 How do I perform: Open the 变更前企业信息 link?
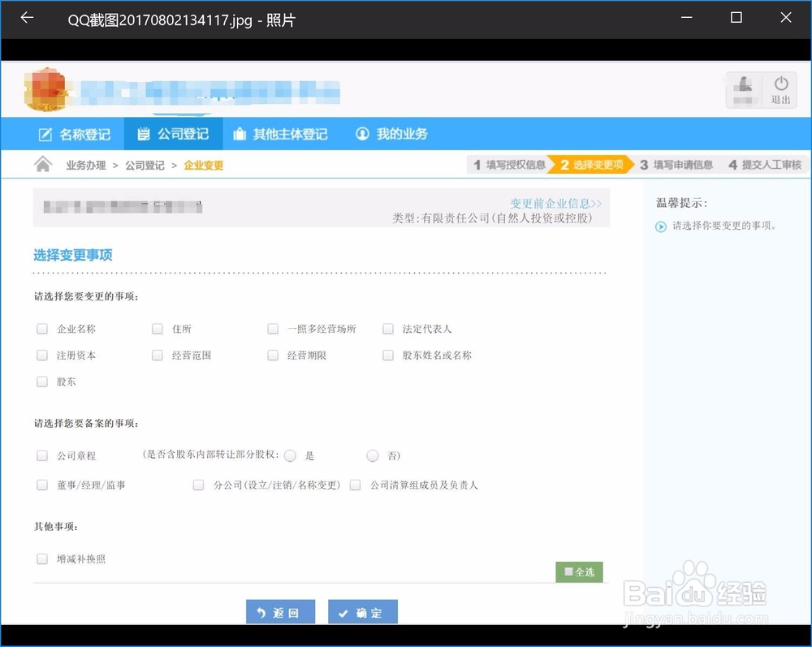click(557, 203)
